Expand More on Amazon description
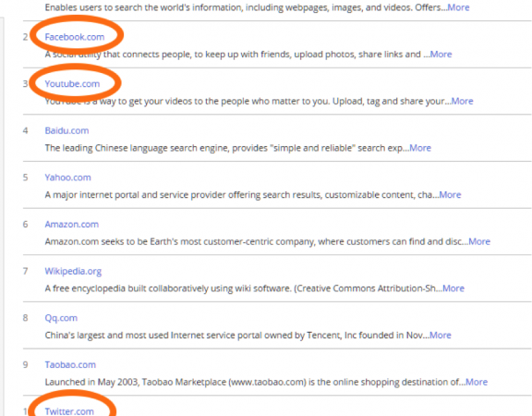Image resolution: width=532 pixels, height=416 pixels. 479,242
